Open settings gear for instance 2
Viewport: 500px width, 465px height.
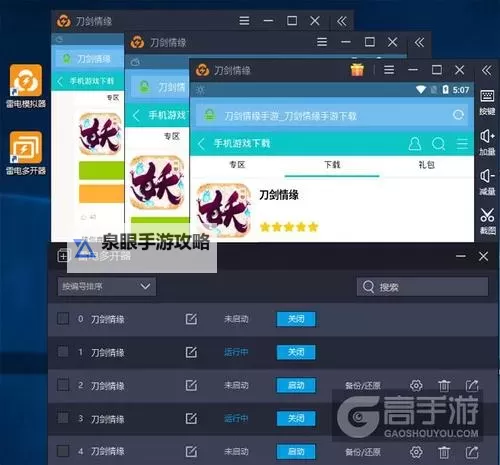click(416, 386)
